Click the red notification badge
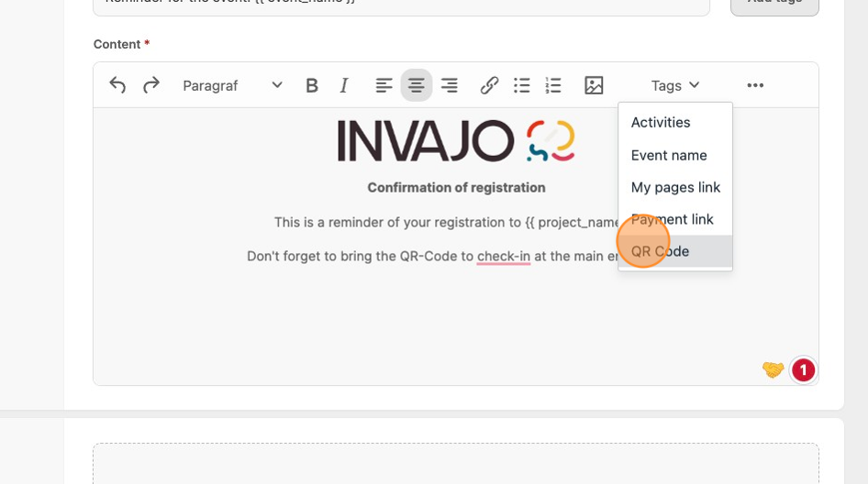This screenshot has height=484, width=868. [803, 370]
